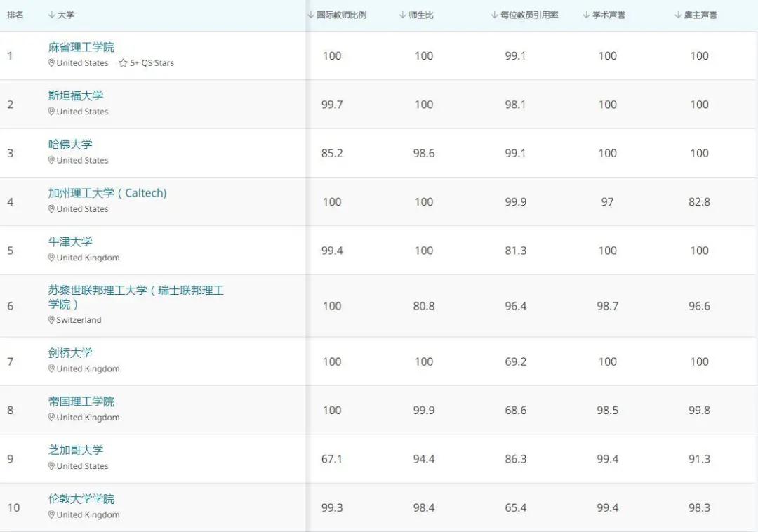
Task: Click 苏黎世联邦理工's 80.8 师生比 score
Action: click(424, 306)
